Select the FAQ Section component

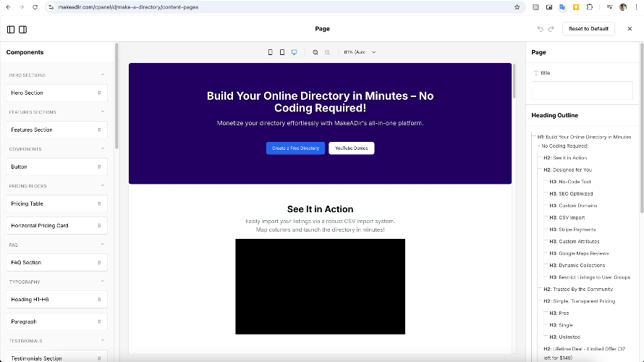tap(57, 263)
